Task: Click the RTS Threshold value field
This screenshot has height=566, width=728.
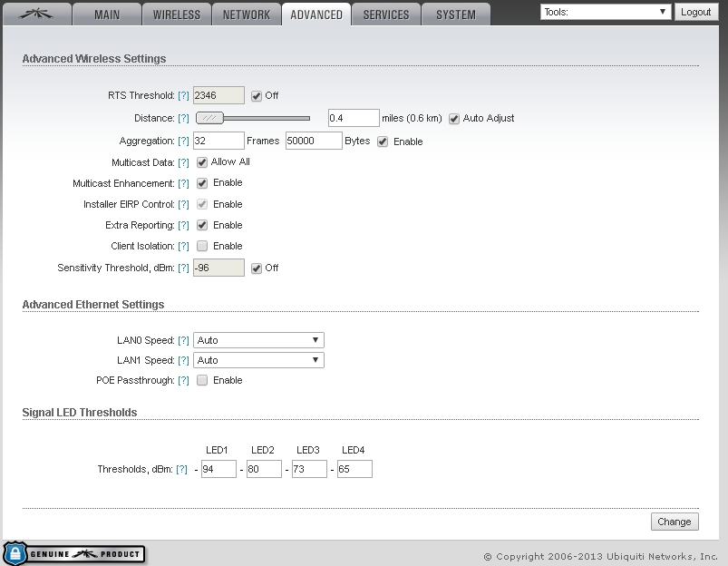Action: (x=218, y=95)
